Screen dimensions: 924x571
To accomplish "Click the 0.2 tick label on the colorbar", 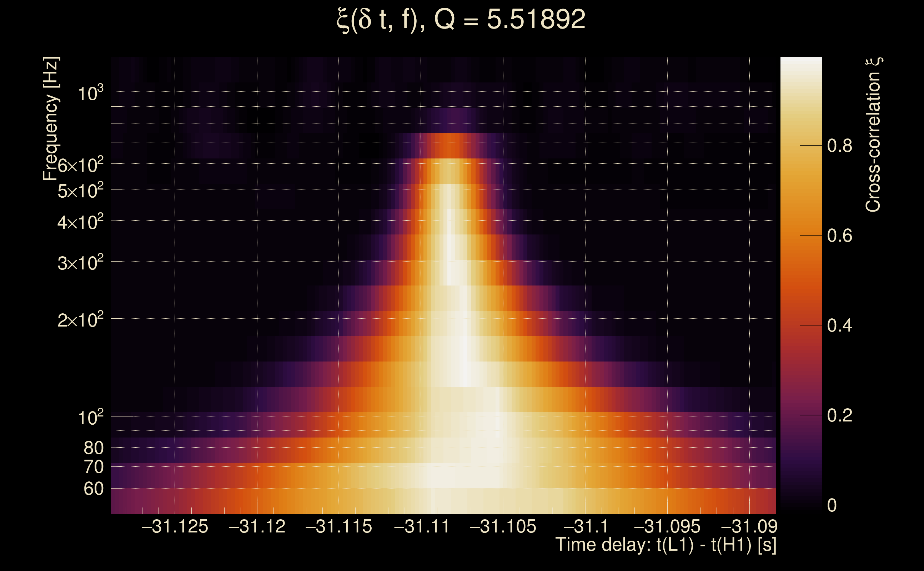I will tap(839, 416).
